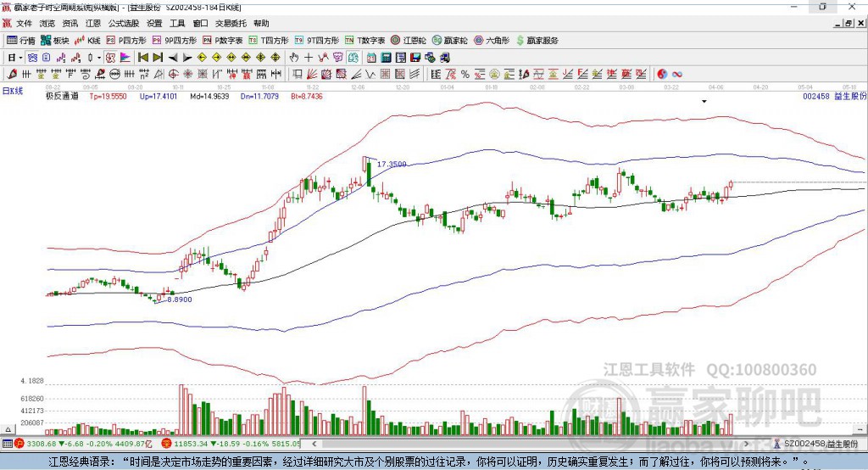Switch to the K线 chart view
This screenshot has width=868, height=470.
[87, 41]
